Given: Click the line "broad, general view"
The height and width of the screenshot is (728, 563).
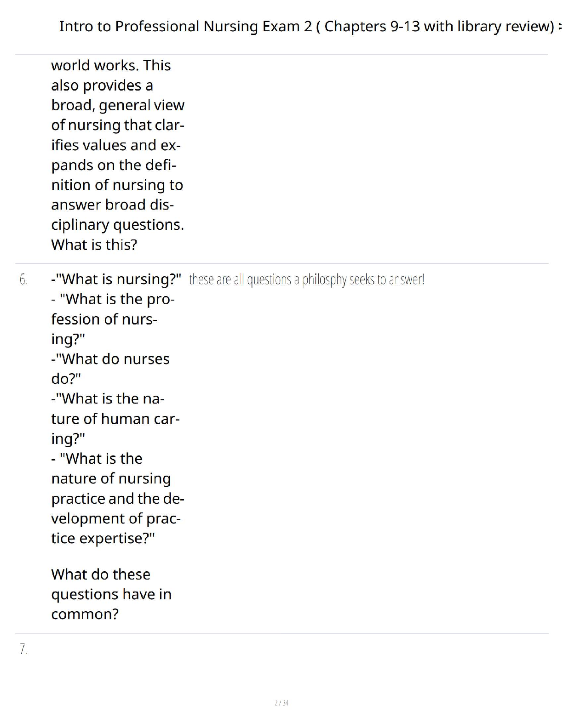Looking at the screenshot, I should pos(118,105).
